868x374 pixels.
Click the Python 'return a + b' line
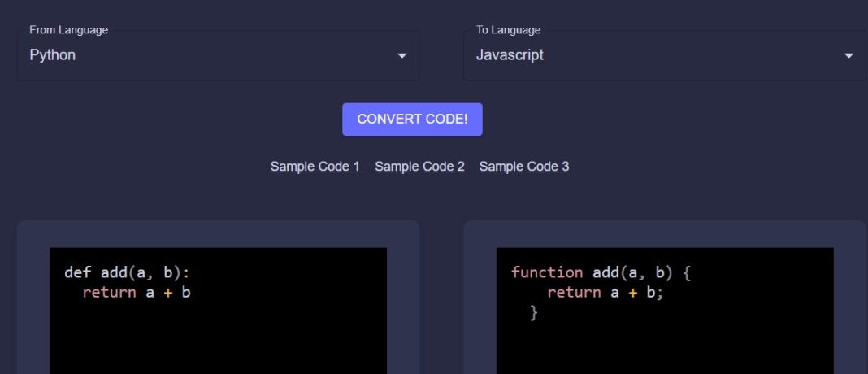(x=137, y=292)
